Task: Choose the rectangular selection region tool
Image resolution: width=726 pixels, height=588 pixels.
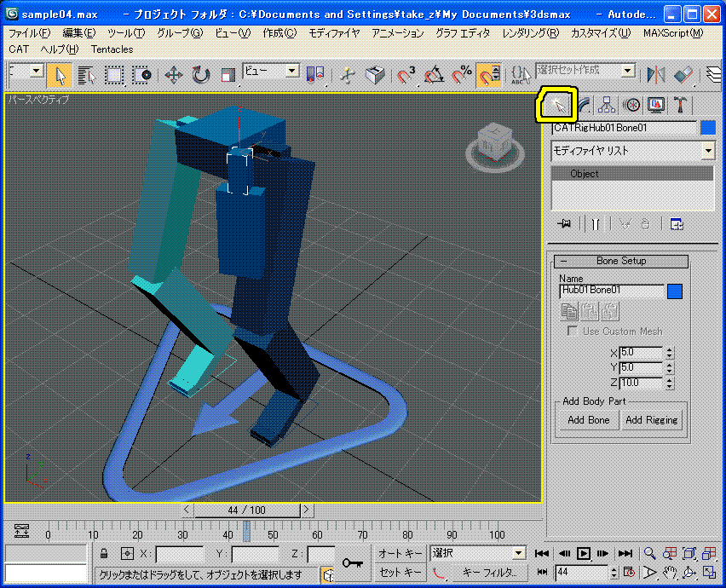Action: pyautogui.click(x=114, y=74)
